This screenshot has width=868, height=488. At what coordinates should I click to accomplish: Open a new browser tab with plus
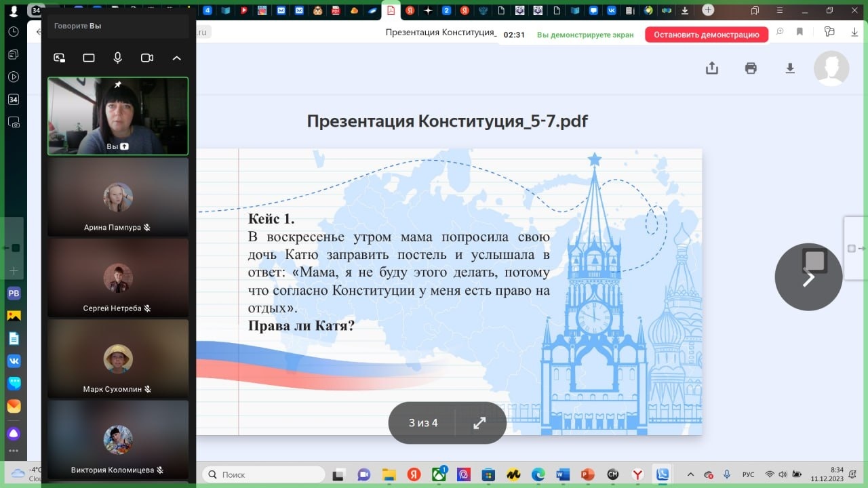coord(708,10)
